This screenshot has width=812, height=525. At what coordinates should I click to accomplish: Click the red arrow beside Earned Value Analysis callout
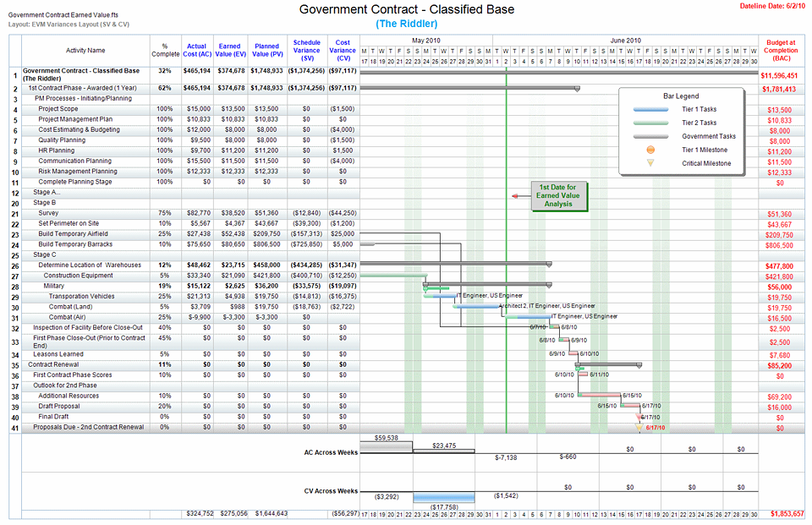coord(515,195)
